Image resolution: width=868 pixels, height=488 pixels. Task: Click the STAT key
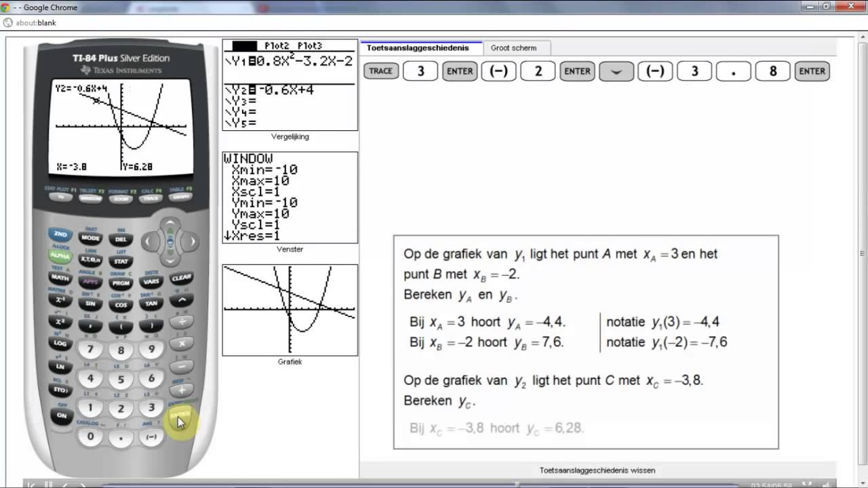tap(121, 261)
